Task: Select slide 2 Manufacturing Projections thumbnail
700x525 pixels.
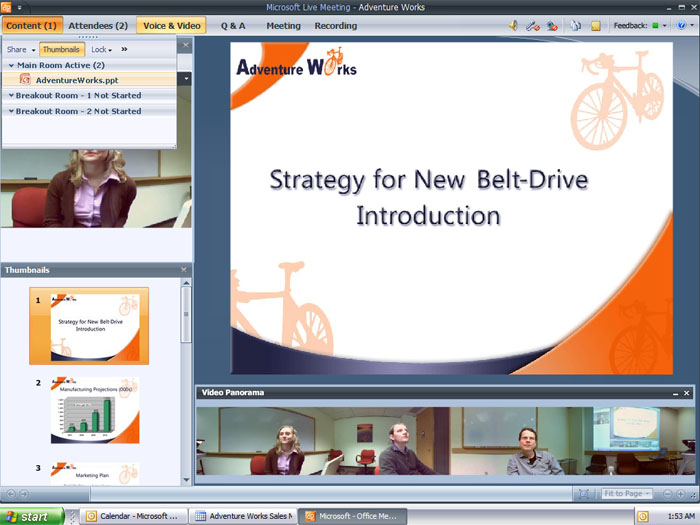Action: click(95, 411)
